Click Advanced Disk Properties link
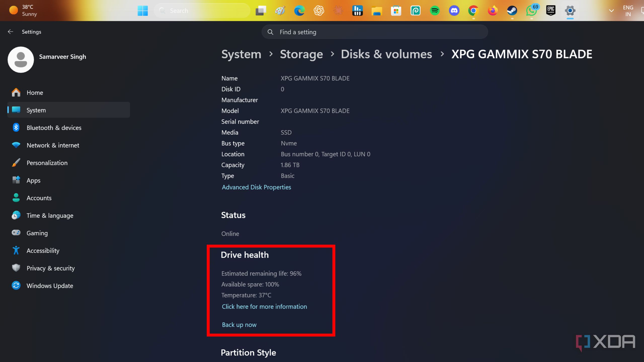The image size is (644, 362). [x=256, y=187]
